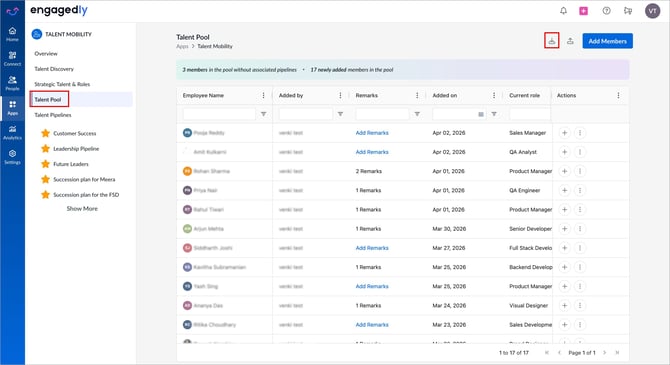Go to the first page in pagination
The width and height of the screenshot is (670, 365).
(x=547, y=353)
